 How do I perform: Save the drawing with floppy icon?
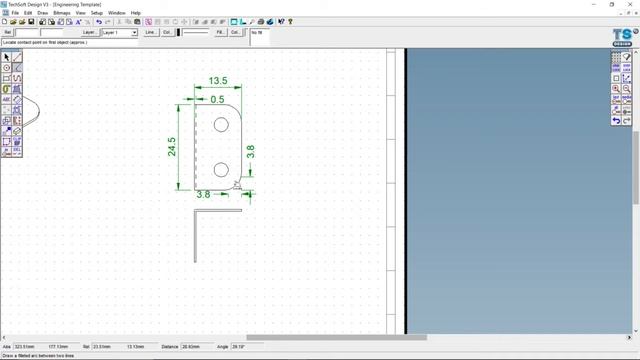coord(31,22)
